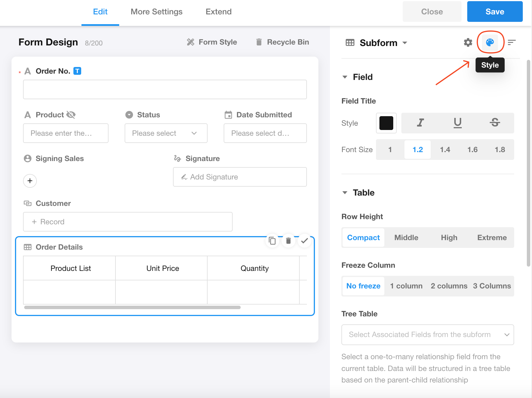532x398 pixels.
Task: Add a Signing Sales member with plus
Action: (x=30, y=181)
